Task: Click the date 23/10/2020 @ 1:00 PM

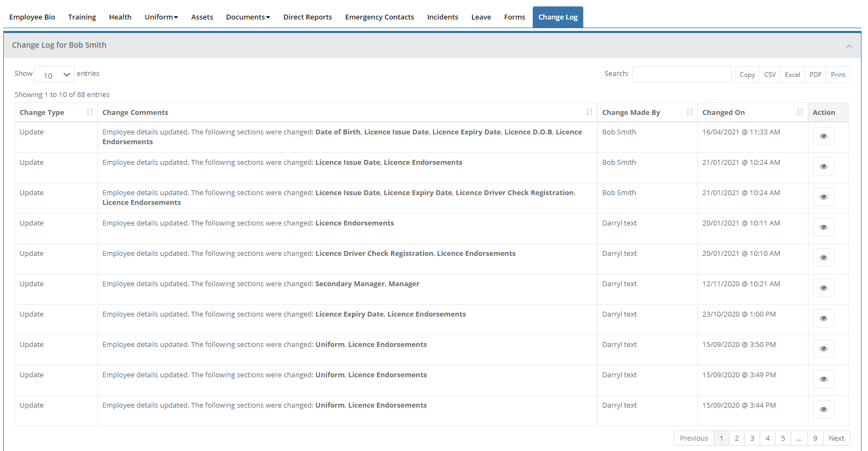Action: [739, 314]
